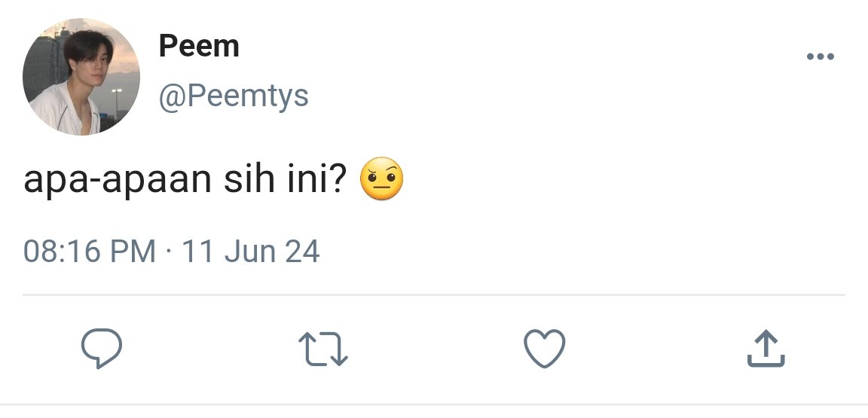Open Peem's circular profile photo
Screen dimensions: 868x418
(81, 77)
